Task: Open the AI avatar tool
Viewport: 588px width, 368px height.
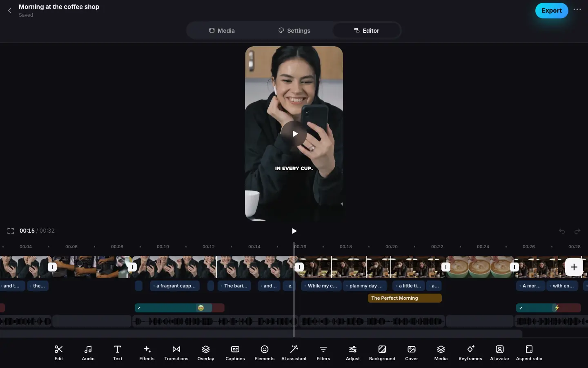Action: pyautogui.click(x=500, y=353)
